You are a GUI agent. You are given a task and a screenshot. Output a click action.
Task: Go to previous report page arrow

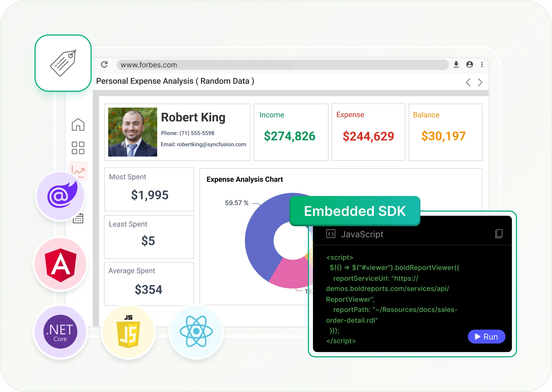tap(468, 82)
